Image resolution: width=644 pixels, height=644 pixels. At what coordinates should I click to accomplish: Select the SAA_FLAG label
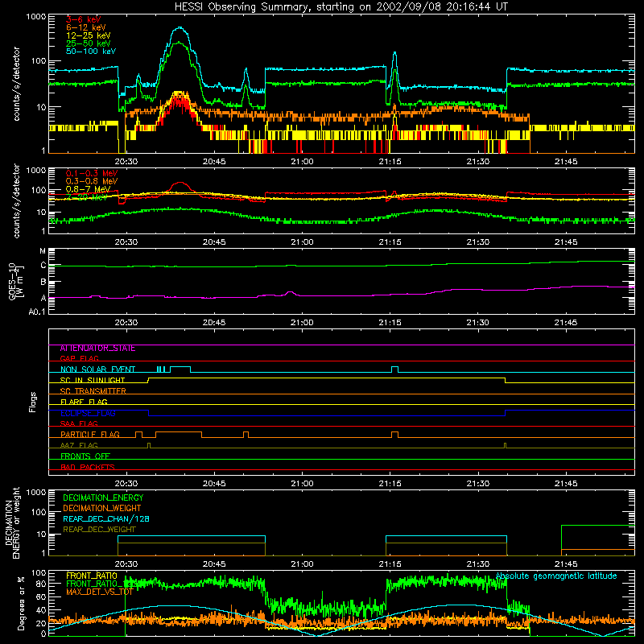tap(79, 423)
